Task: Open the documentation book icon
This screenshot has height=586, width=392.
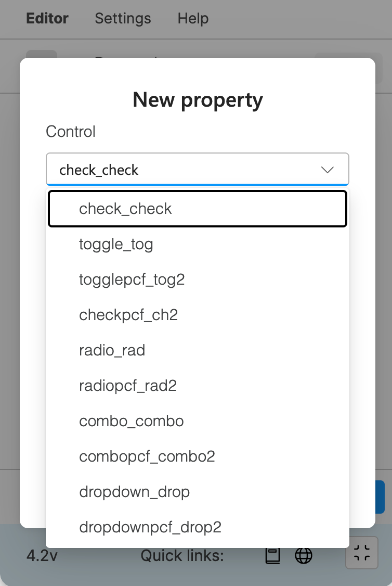Action: click(272, 555)
